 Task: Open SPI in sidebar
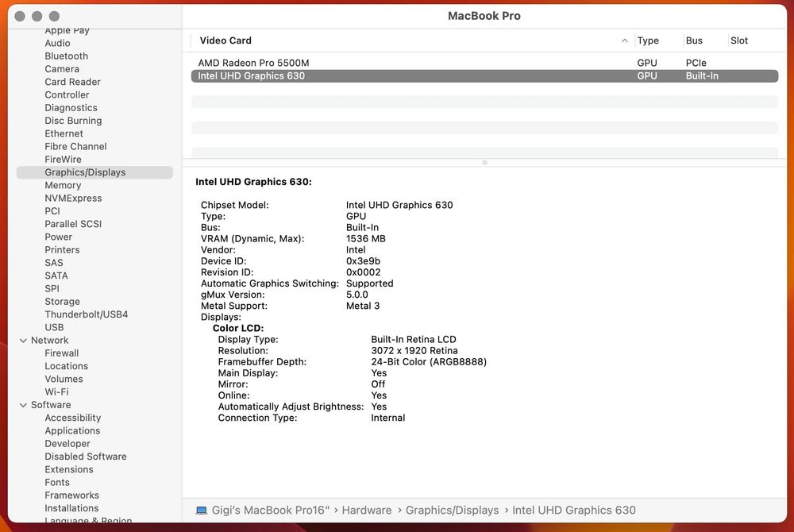click(x=52, y=288)
